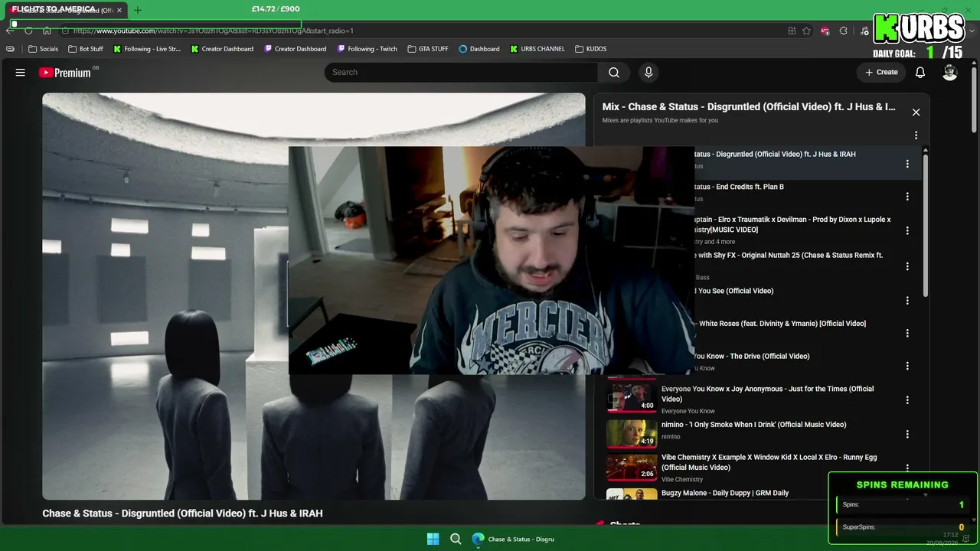Go to the browser home page

point(47,31)
